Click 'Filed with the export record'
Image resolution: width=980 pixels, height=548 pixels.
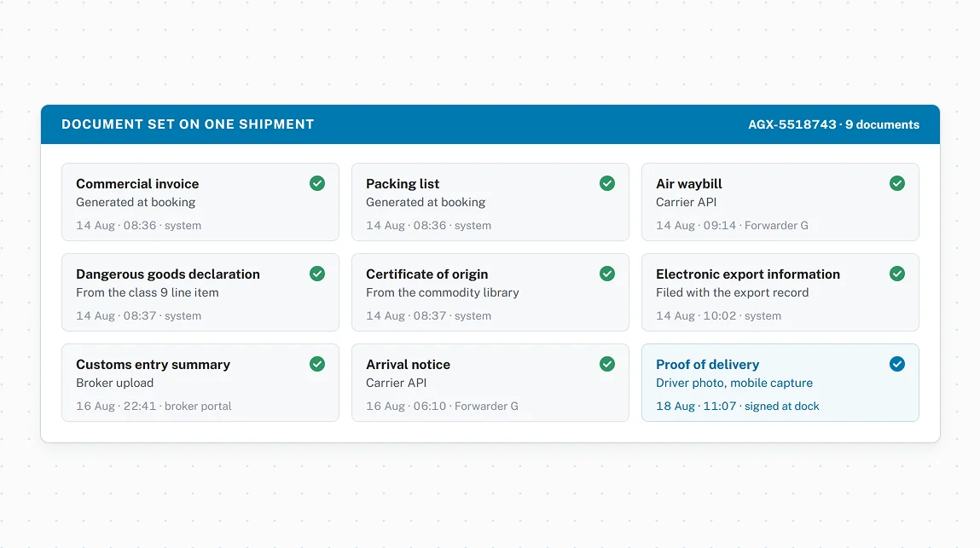(x=733, y=292)
